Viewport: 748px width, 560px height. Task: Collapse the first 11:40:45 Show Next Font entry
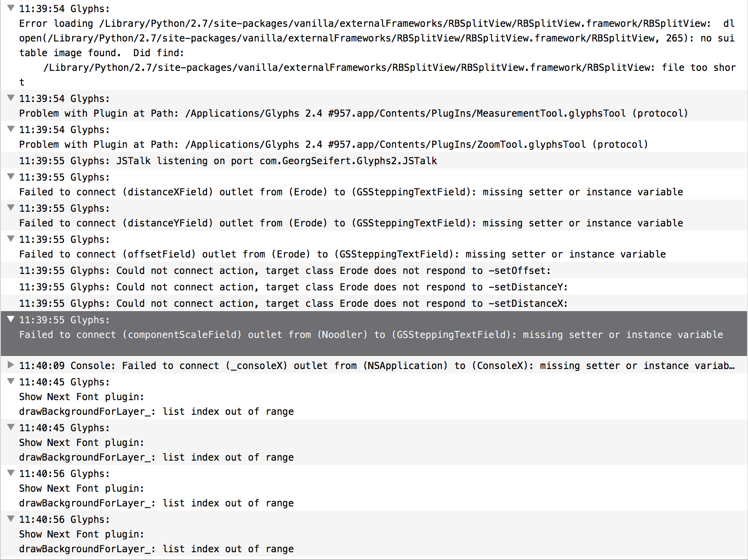[11, 382]
